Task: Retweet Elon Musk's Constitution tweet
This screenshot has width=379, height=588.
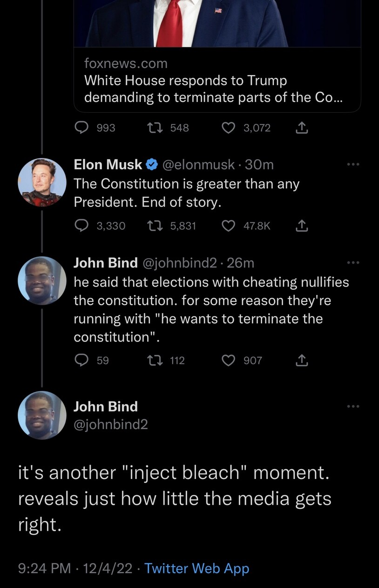Action: pyautogui.click(x=153, y=226)
